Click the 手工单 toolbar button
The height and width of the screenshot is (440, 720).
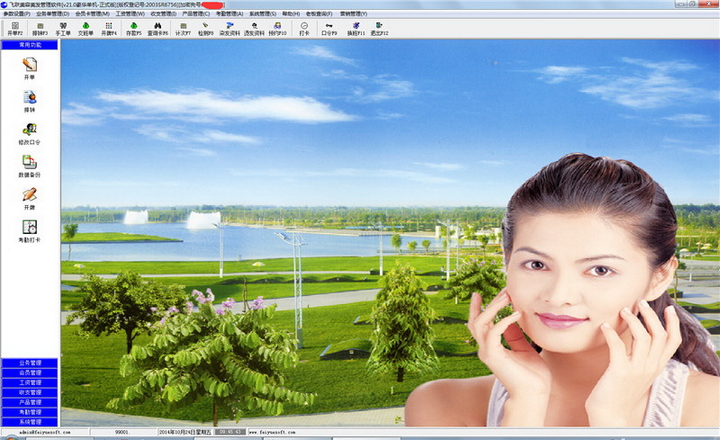click(x=62, y=29)
